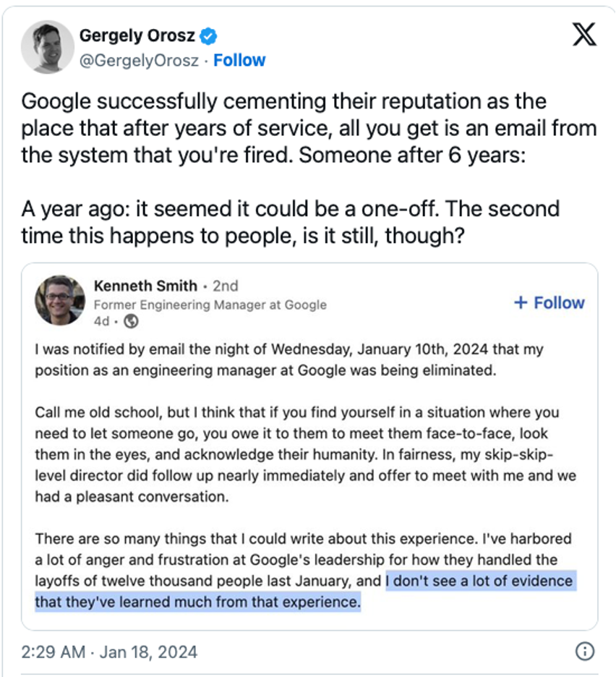Click the "2nd" connection degree label
Image resolution: width=616 pixels, height=677 pixels.
[225, 286]
